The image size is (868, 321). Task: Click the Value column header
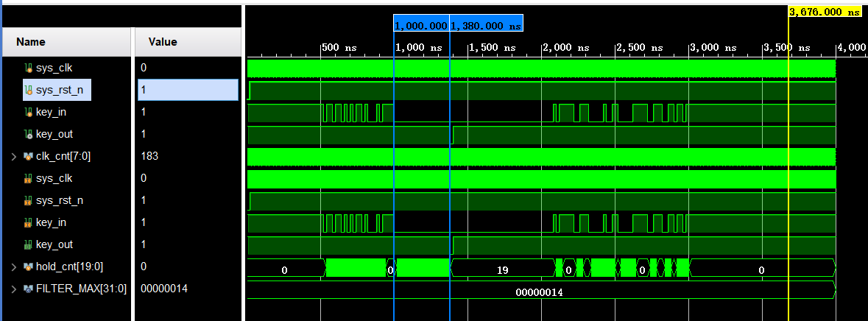tap(162, 42)
